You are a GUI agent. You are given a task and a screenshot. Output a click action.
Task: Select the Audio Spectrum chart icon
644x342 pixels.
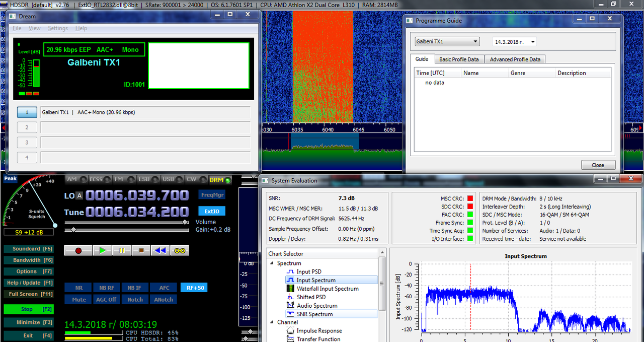coord(290,305)
